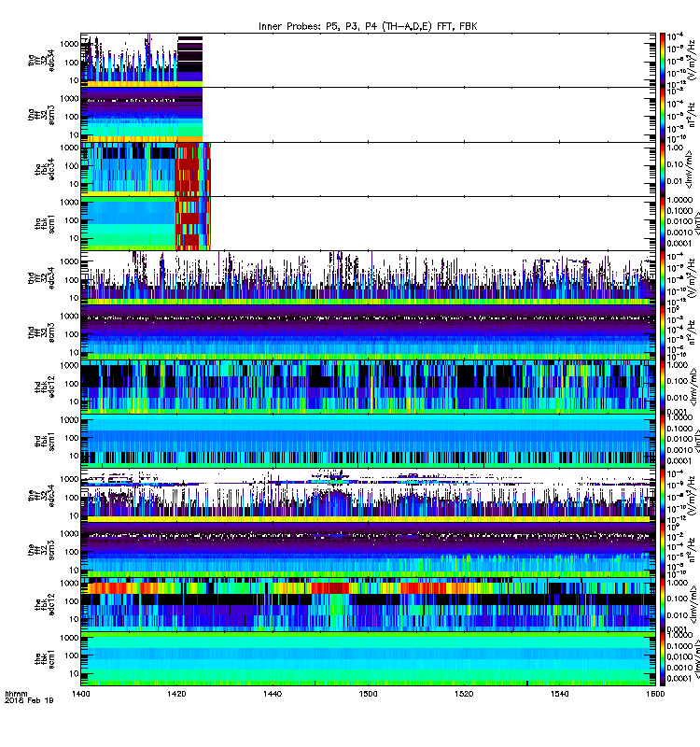The width and height of the screenshot is (700, 747).
Task: Click the color bar beside thd fbk edc12 panel
Action: (x=663, y=388)
